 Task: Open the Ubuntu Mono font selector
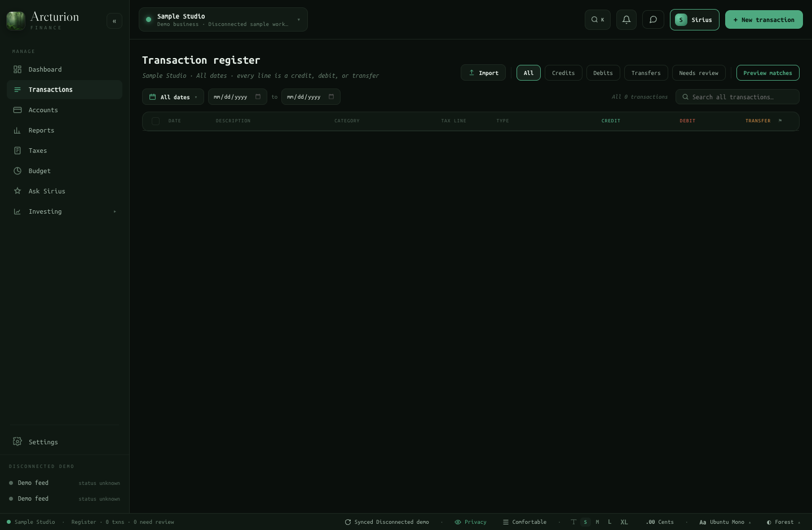pyautogui.click(x=725, y=522)
